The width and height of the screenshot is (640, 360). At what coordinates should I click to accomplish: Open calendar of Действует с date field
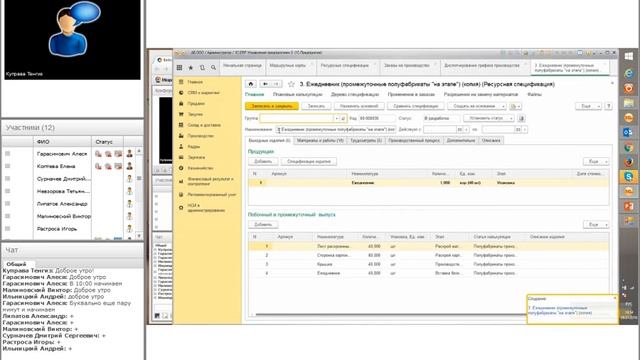(x=460, y=129)
